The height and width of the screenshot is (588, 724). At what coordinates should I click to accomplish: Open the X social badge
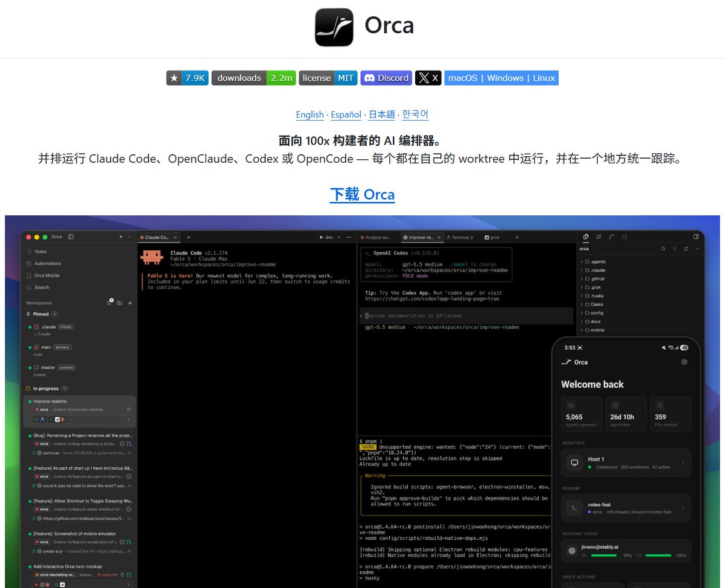(428, 78)
